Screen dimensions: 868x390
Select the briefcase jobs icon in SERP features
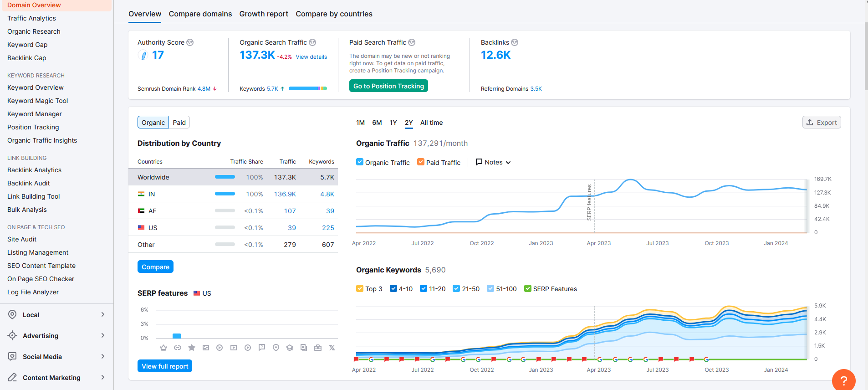(318, 348)
